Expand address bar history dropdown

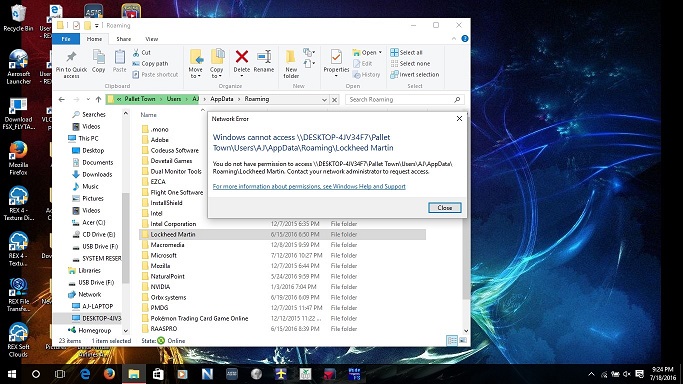324,100
